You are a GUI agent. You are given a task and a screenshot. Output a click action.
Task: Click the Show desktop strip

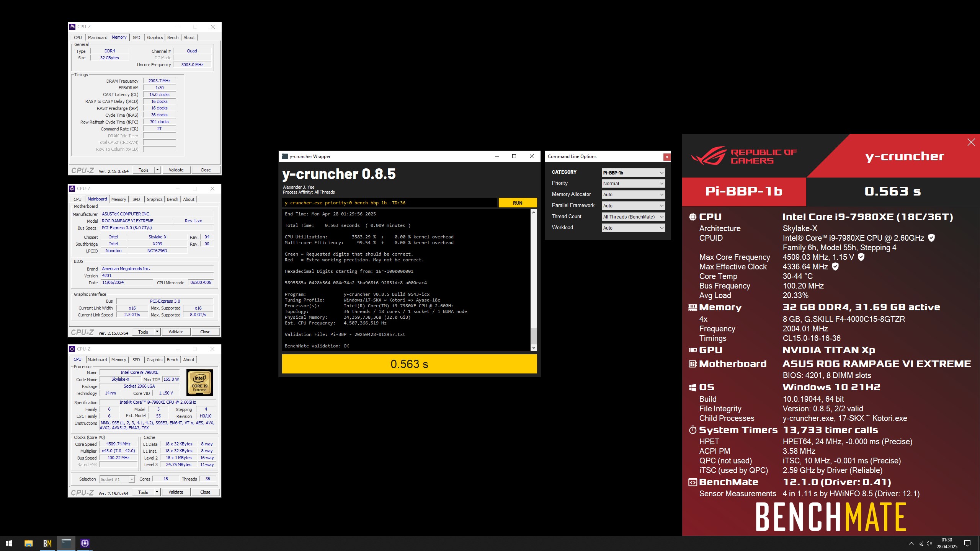978,543
